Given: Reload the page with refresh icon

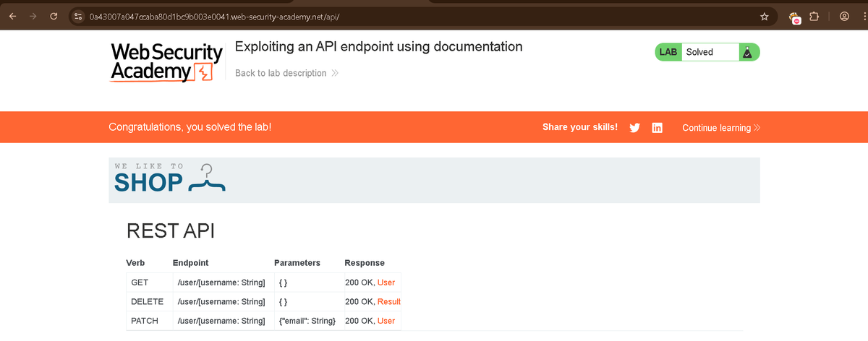Looking at the screenshot, I should click(54, 16).
